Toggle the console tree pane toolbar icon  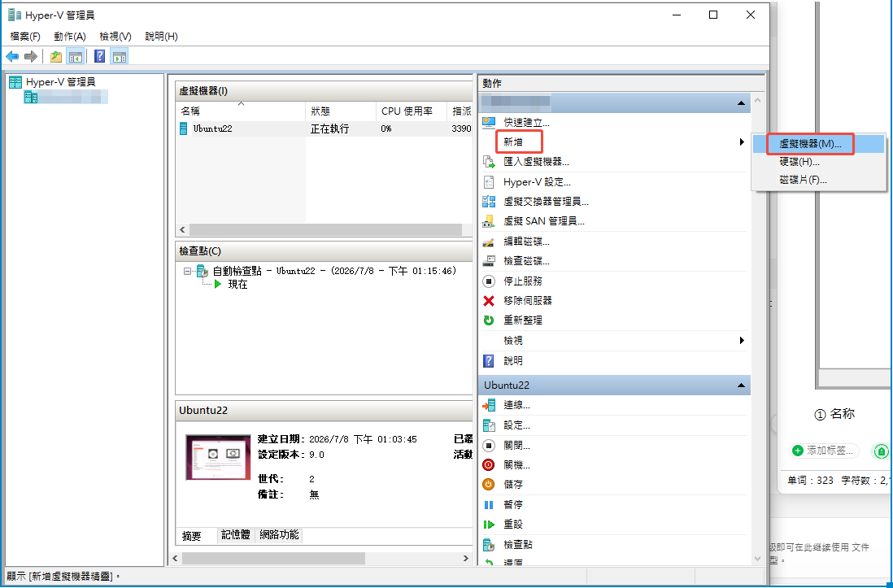75,56
